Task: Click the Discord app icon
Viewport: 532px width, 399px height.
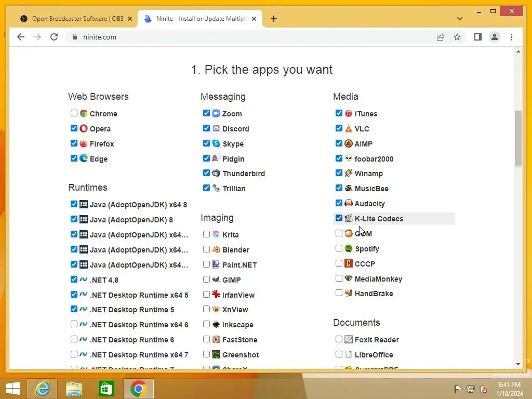Action: coord(216,128)
